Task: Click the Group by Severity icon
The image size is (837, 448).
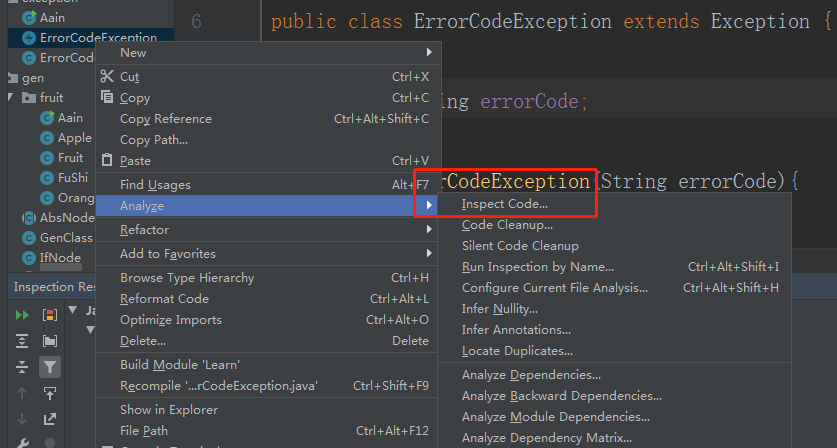Action: point(49,315)
